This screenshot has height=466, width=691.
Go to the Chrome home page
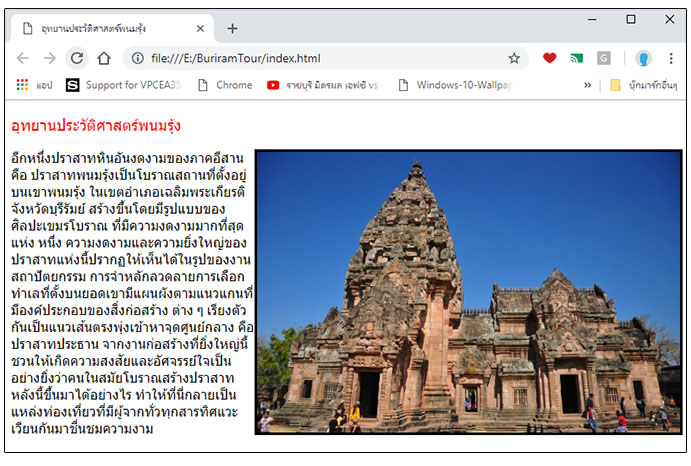coord(103,58)
